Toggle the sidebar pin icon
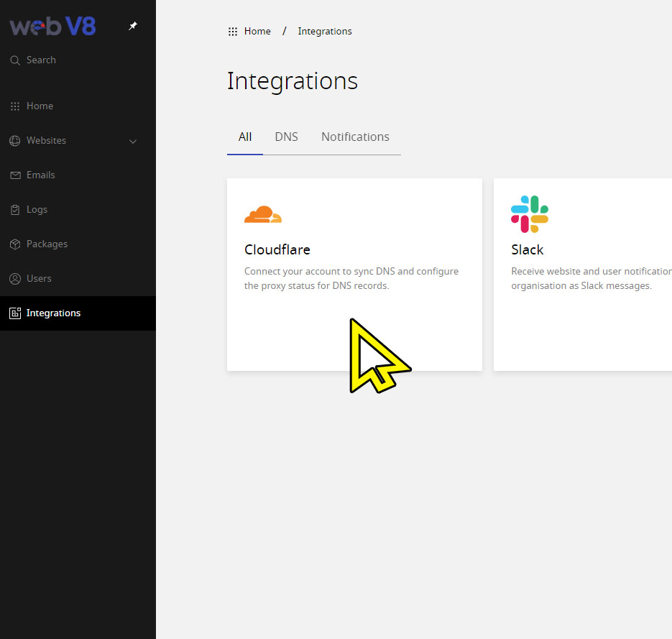This screenshot has width=672, height=639. click(x=132, y=26)
